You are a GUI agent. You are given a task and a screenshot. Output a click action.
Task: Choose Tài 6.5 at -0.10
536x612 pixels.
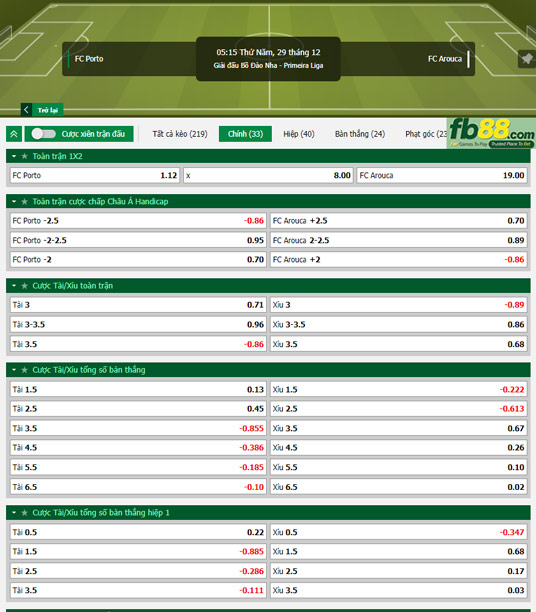138,487
